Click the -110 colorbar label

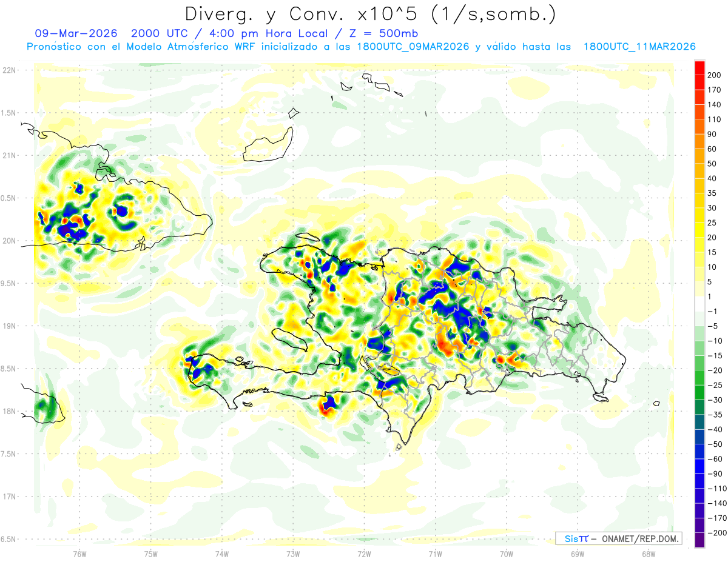[x=717, y=489]
